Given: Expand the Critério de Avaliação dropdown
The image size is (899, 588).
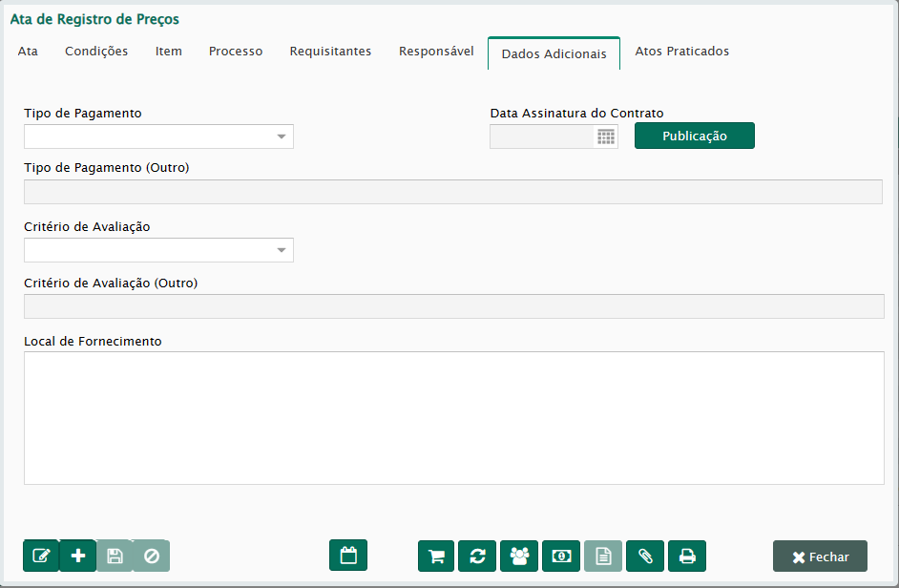Looking at the screenshot, I should click(282, 250).
